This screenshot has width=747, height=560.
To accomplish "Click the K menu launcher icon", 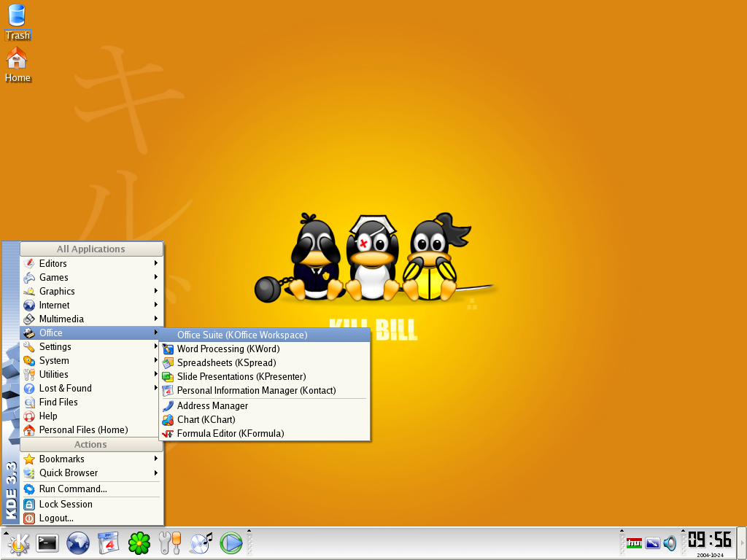I will point(18,543).
